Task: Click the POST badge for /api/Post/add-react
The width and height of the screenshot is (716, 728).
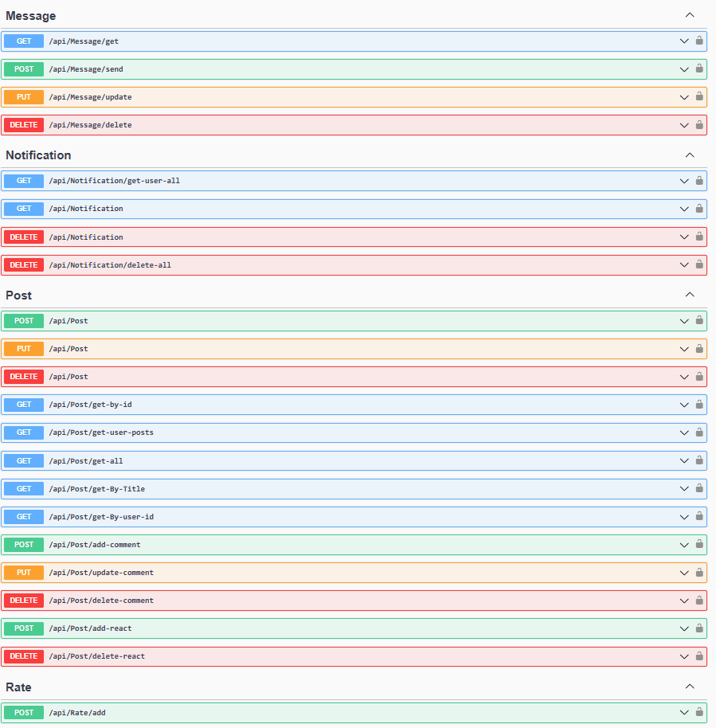Action: click(24, 628)
